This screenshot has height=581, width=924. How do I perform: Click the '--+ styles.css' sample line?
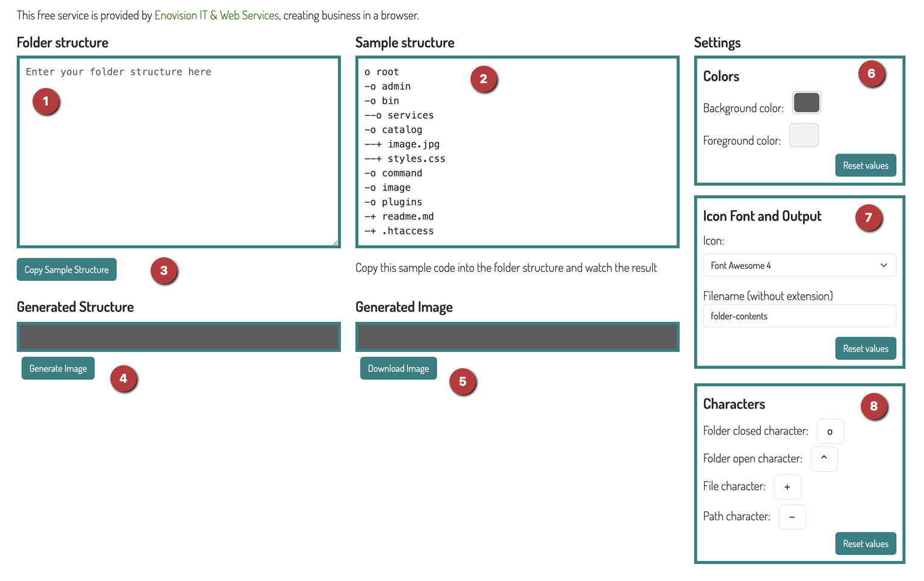[405, 159]
